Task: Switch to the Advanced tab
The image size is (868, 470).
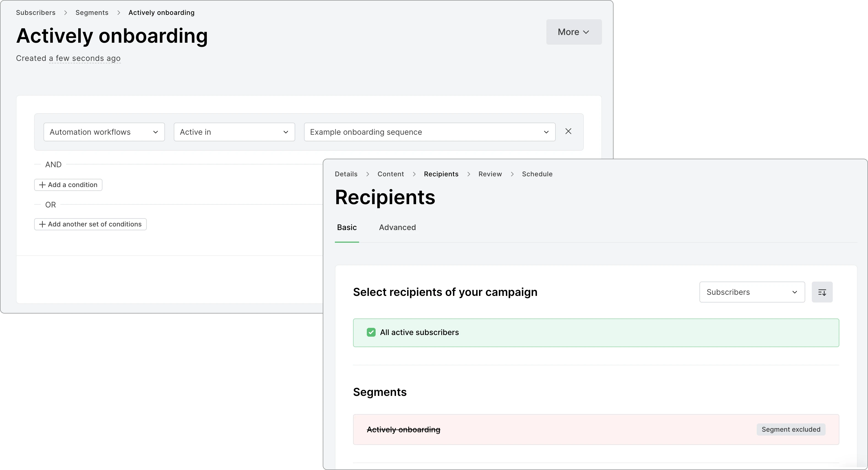Action: click(x=397, y=228)
